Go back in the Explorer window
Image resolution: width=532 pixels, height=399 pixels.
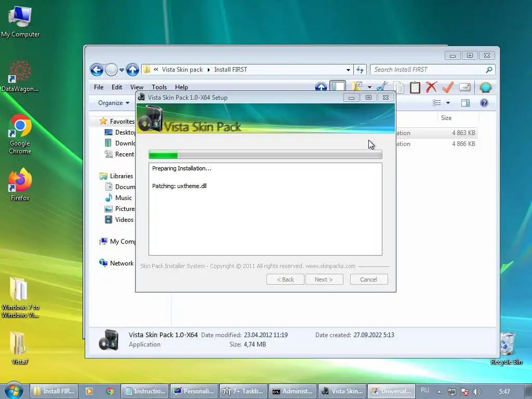point(97,70)
